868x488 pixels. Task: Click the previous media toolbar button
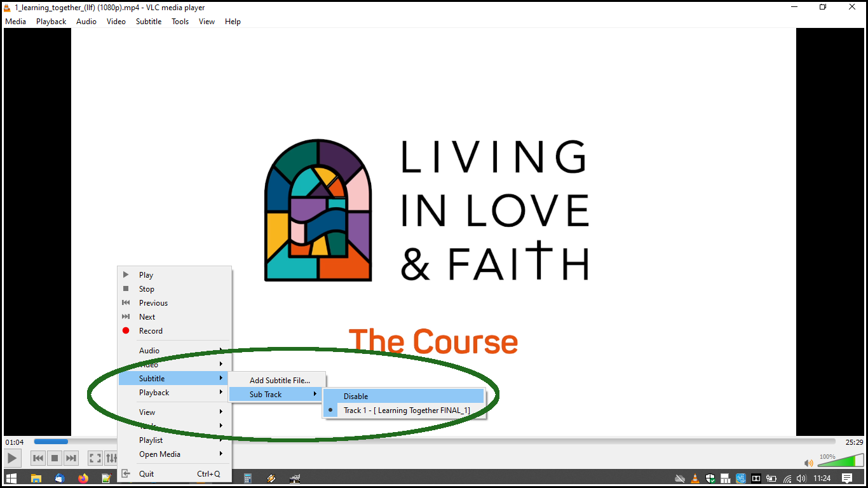click(38, 457)
